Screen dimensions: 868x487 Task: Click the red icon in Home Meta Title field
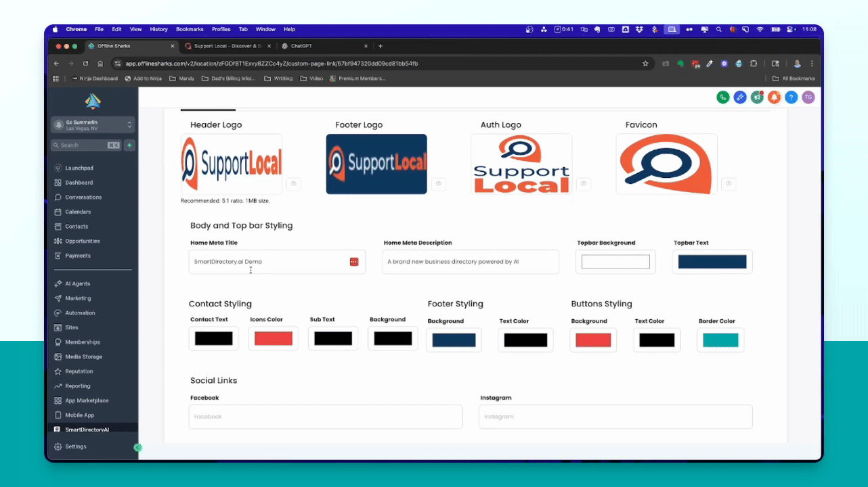tap(354, 262)
